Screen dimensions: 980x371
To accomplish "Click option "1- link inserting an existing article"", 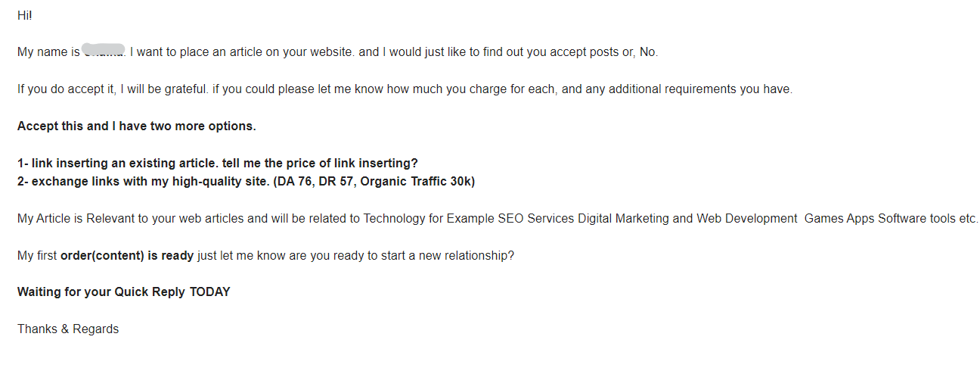I will point(118,163).
